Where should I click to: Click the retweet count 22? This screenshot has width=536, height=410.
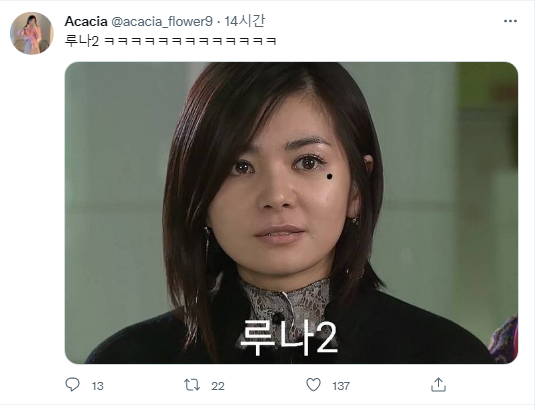(218, 386)
